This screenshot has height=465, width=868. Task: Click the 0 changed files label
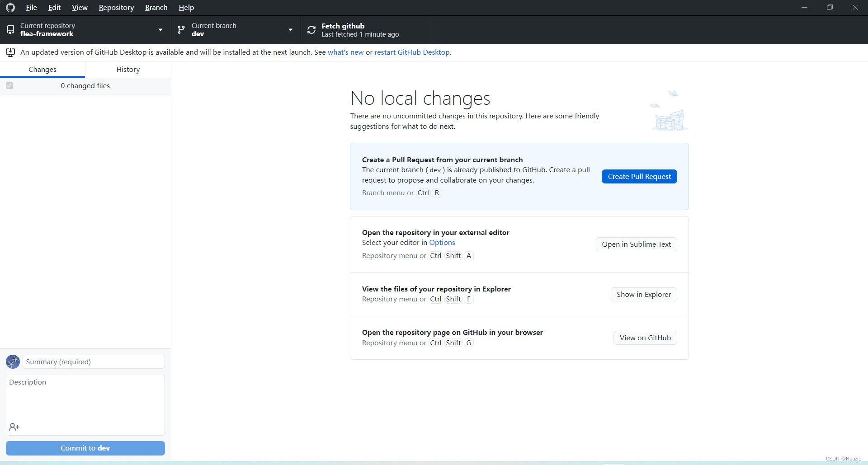pos(85,86)
